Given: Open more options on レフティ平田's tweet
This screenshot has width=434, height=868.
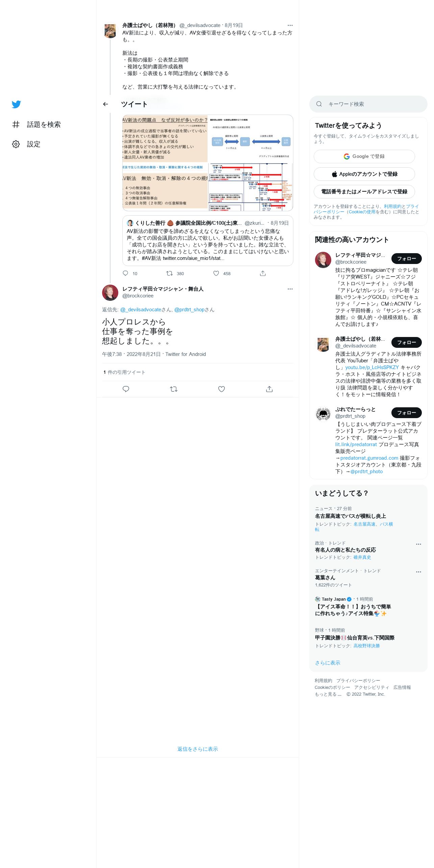Looking at the screenshot, I should (290, 289).
